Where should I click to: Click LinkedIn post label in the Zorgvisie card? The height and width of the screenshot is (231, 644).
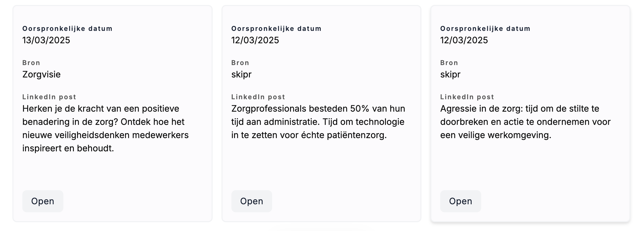pos(49,97)
